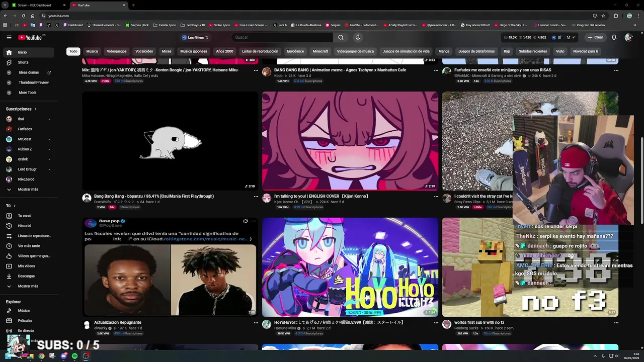Click the trophy icon in the stats bar

(568, 37)
